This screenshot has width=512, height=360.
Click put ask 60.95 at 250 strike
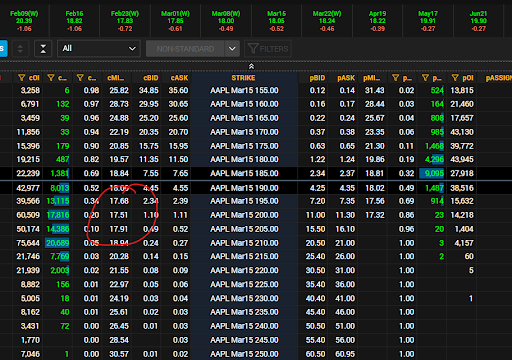[345, 354]
